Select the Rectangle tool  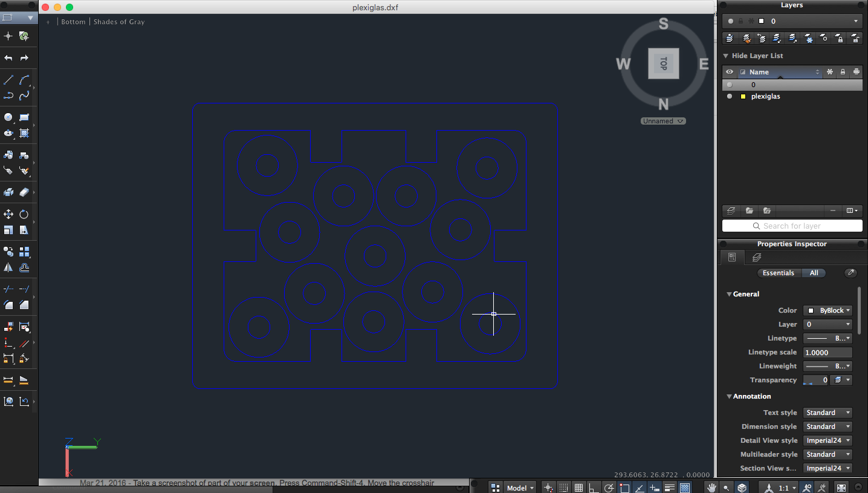point(24,117)
